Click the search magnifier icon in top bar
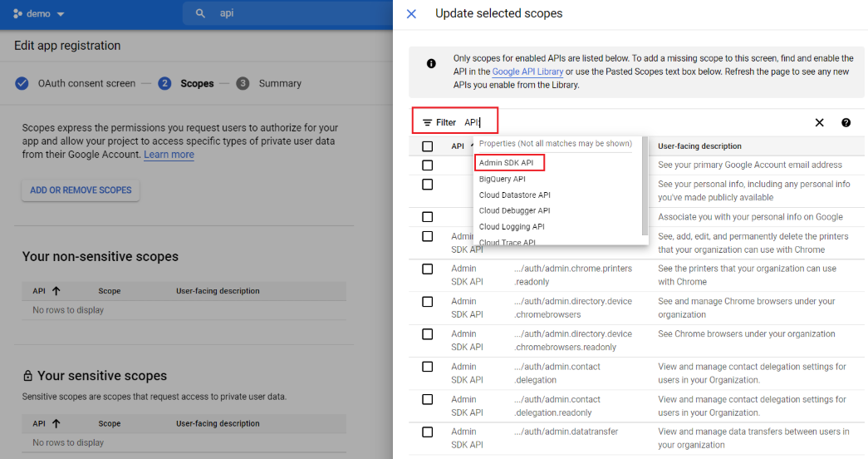Image resolution: width=868 pixels, height=459 pixels. pyautogui.click(x=200, y=13)
